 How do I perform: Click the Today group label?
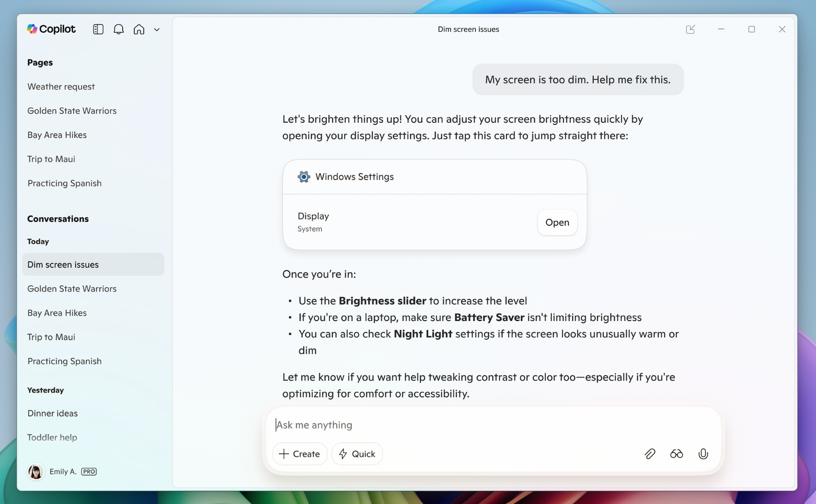pos(38,241)
